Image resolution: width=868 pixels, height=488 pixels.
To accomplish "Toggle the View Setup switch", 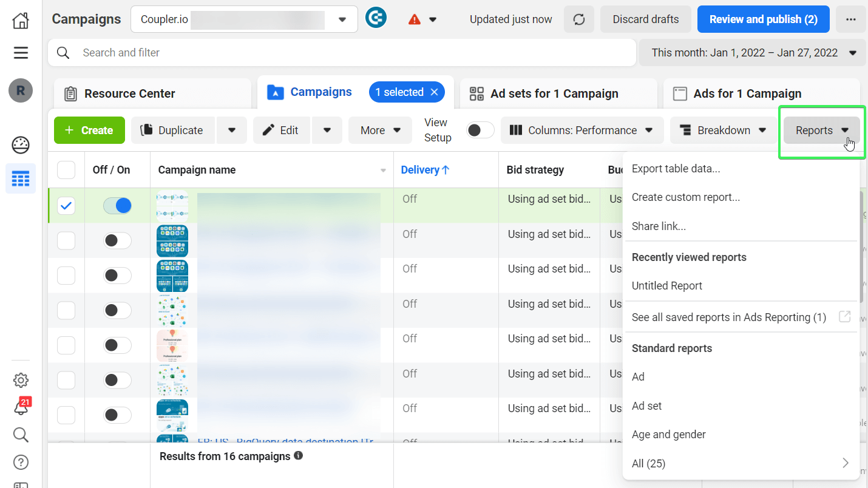I will pos(480,130).
